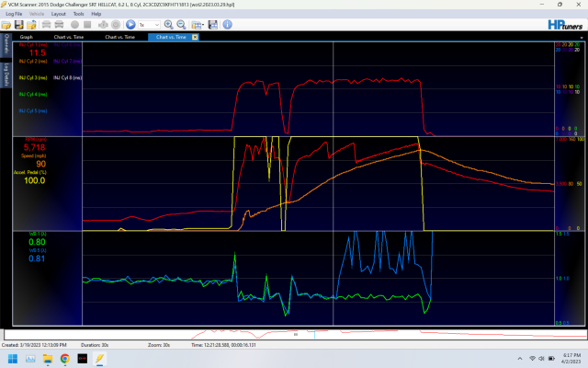Open the Layout menu

point(58,14)
